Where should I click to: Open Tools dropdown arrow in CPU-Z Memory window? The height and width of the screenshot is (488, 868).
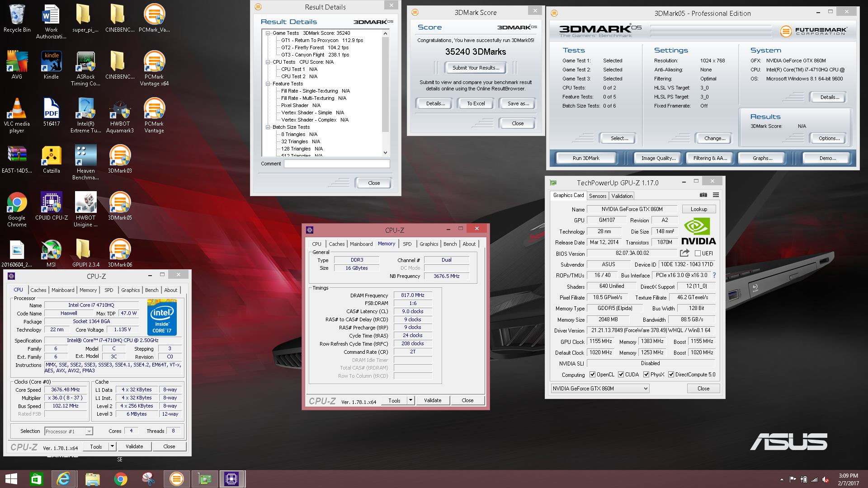(x=410, y=400)
